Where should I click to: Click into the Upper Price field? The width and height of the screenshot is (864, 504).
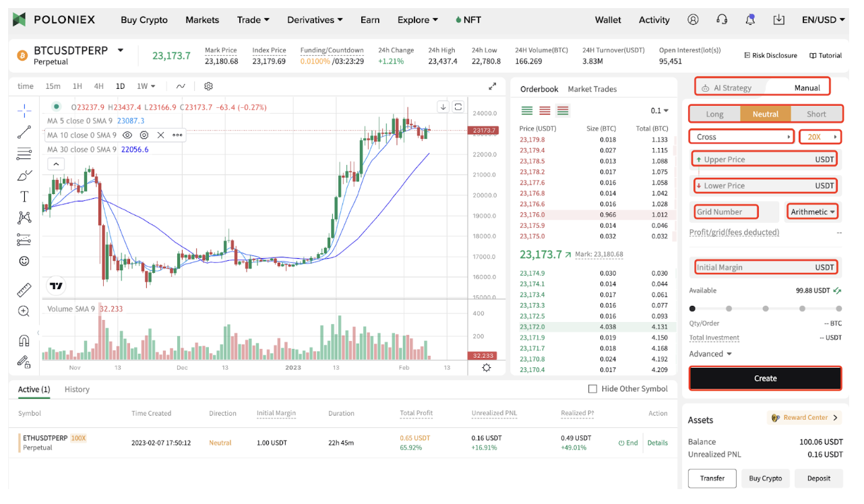pyautogui.click(x=765, y=160)
